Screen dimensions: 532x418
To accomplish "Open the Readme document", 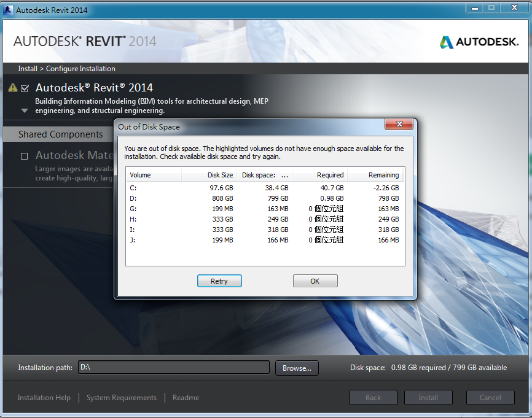I will pos(186,397).
